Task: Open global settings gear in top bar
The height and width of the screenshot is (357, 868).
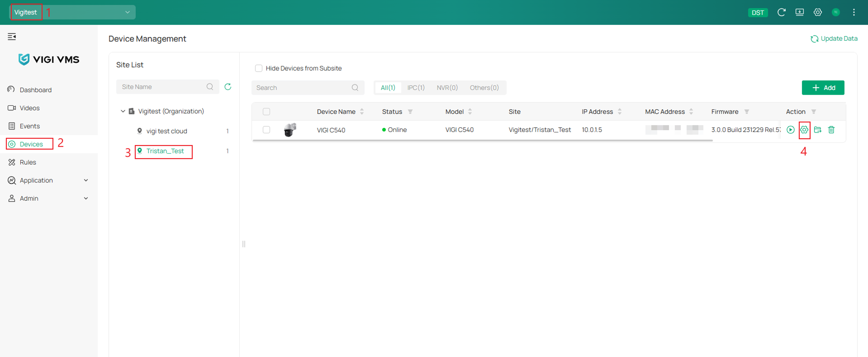Action: [x=818, y=12]
